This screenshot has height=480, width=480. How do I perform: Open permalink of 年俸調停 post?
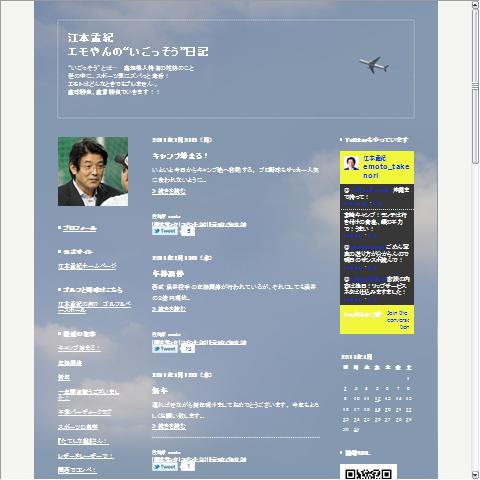[x=166, y=342]
